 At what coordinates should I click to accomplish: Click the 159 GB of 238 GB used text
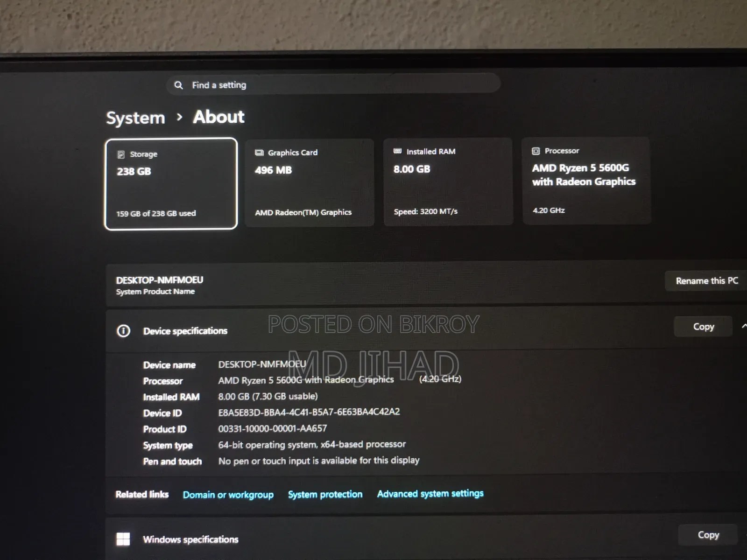156,213
